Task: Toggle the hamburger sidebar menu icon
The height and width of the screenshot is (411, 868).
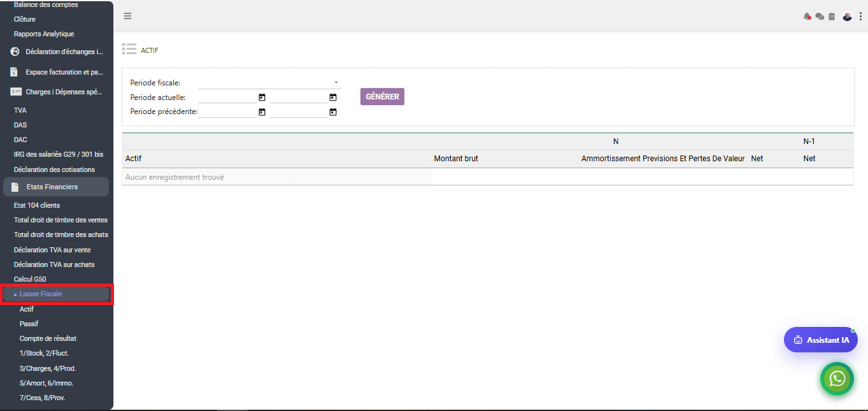Action: [x=128, y=16]
